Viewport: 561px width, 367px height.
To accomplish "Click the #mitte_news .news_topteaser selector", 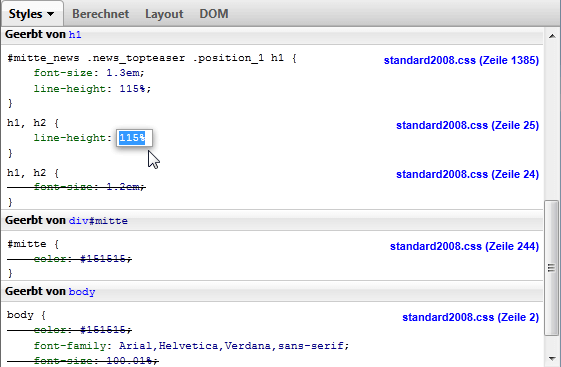I will (x=152, y=58).
